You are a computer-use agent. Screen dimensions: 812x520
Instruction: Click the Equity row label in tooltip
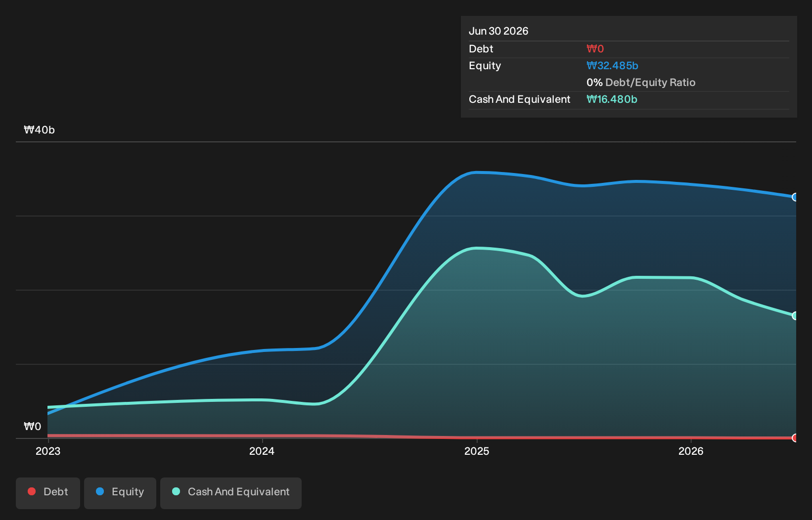pyautogui.click(x=485, y=66)
